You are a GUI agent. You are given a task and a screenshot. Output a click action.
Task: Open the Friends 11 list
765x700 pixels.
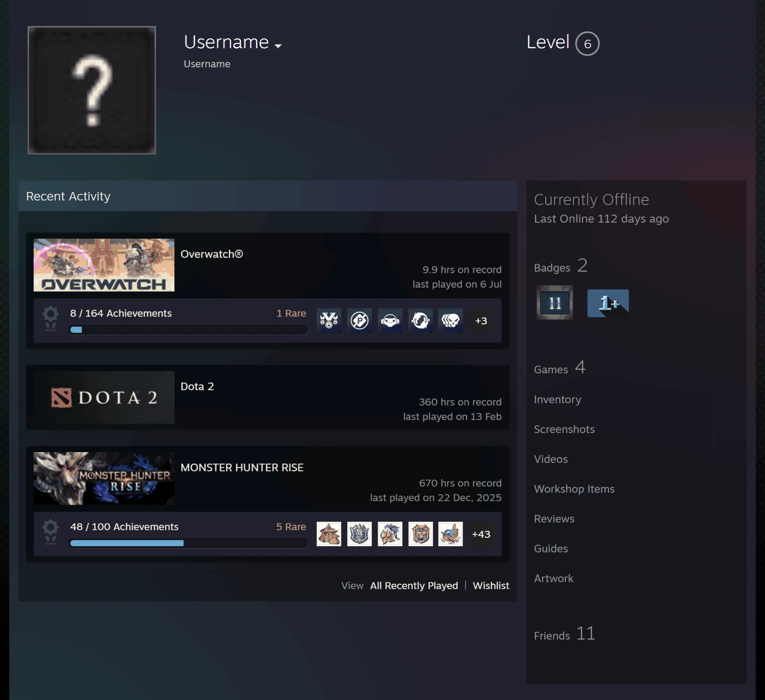pos(565,633)
